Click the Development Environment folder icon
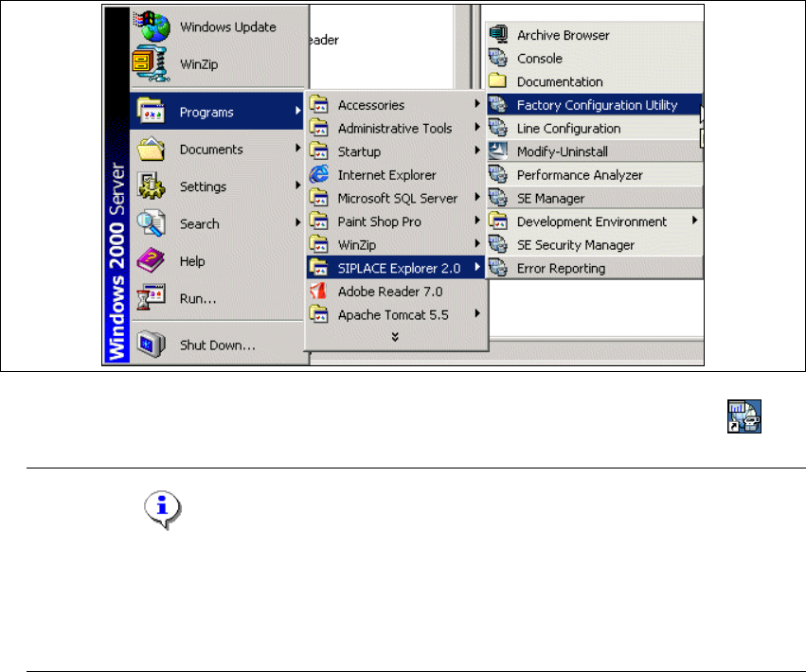Viewport: 806px width, 672px height. click(x=497, y=221)
